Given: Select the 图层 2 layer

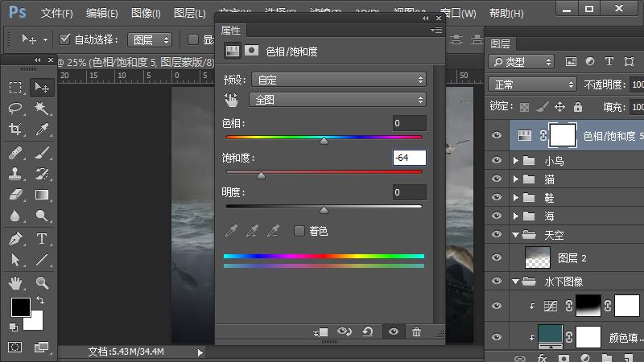Looking at the screenshot, I should [572, 257].
